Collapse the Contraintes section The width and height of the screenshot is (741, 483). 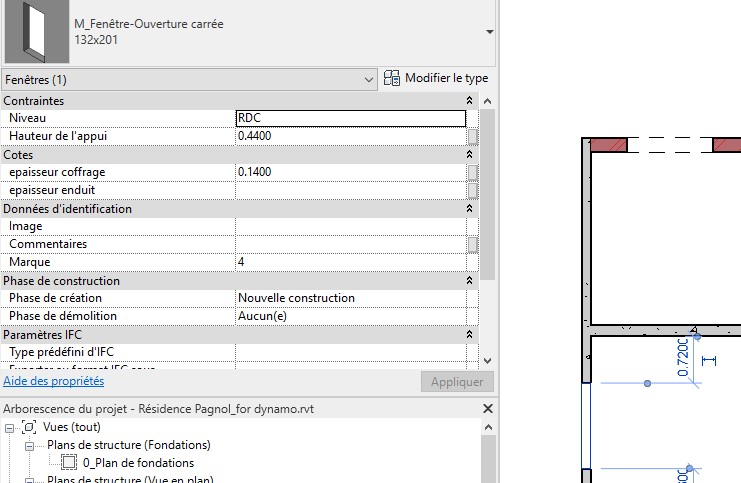click(x=469, y=101)
